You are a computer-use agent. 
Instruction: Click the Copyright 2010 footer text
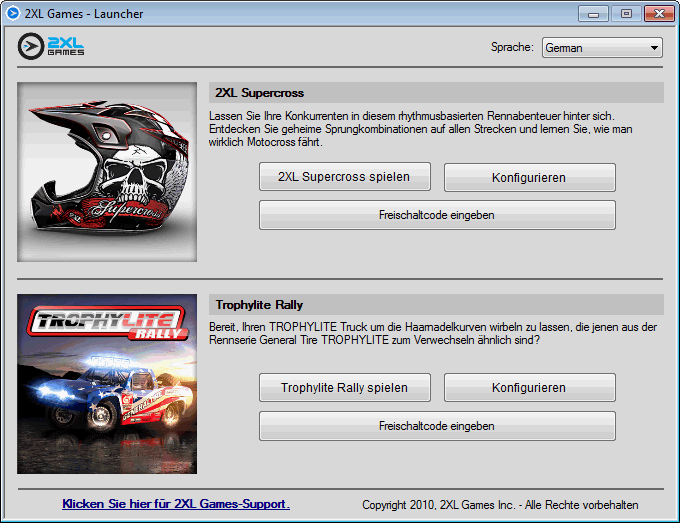[x=500, y=505]
